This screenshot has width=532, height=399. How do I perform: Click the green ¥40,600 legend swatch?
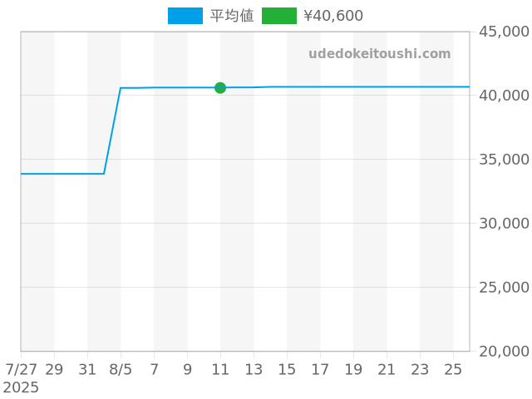pyautogui.click(x=278, y=16)
